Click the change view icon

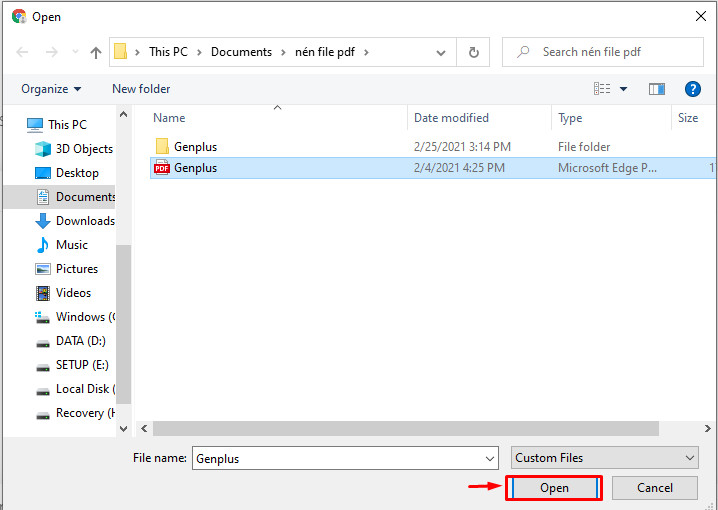pos(602,89)
